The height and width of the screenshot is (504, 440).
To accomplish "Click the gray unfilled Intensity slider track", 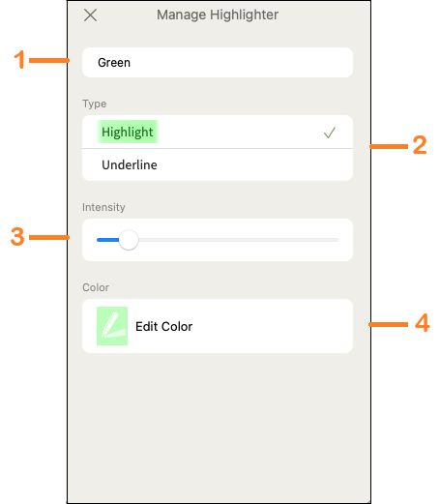I will tap(238, 240).
